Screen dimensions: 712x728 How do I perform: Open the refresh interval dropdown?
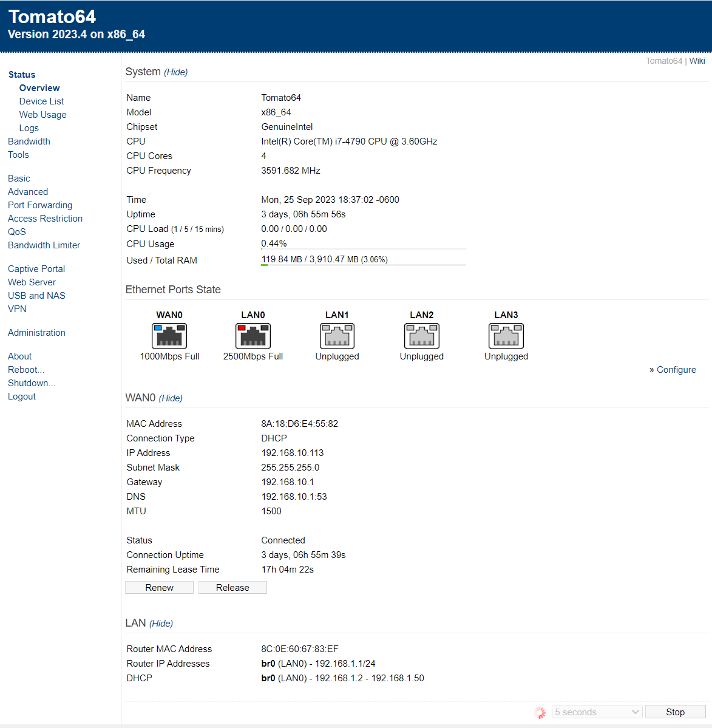[597, 712]
